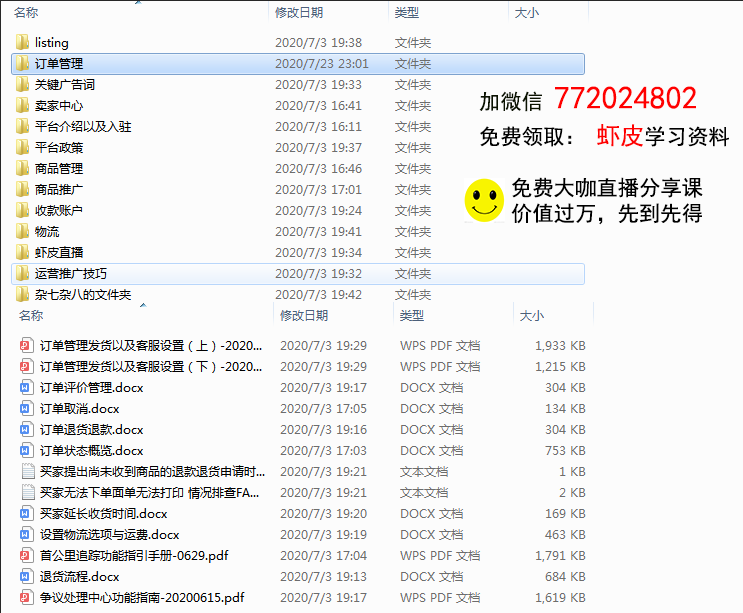Click the 订单管理 folder icon
This screenshot has width=743, height=613.
[22, 63]
